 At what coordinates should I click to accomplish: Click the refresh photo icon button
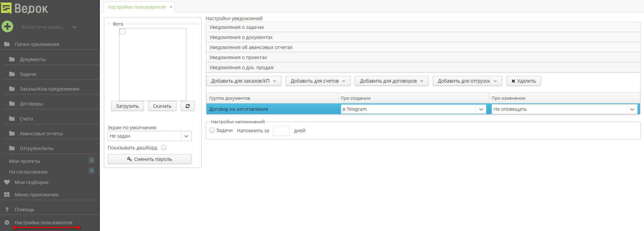[188, 106]
